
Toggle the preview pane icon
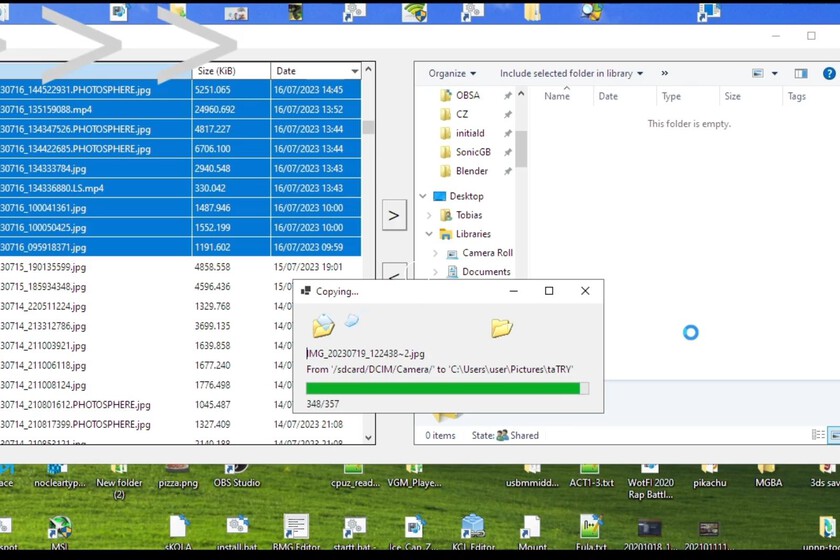point(801,73)
